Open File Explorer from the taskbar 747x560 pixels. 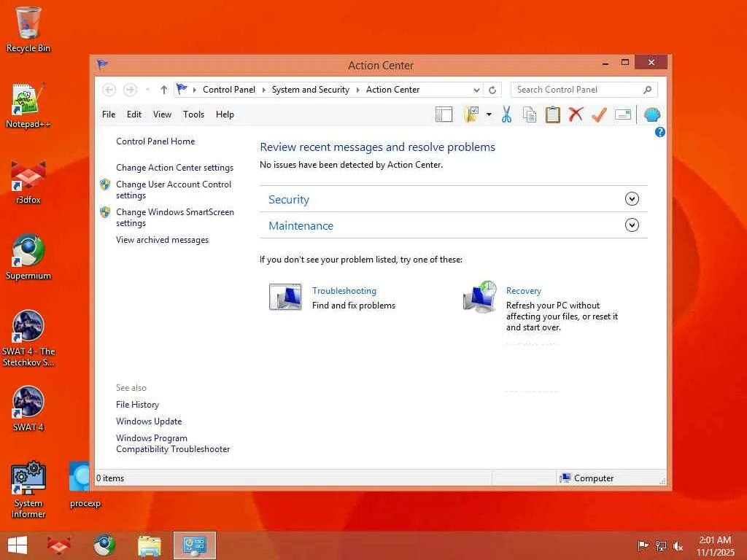point(149,545)
